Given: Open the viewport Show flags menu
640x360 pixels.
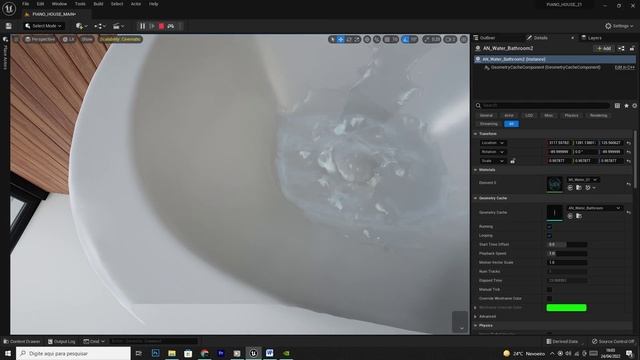Looking at the screenshot, I should point(87,39).
